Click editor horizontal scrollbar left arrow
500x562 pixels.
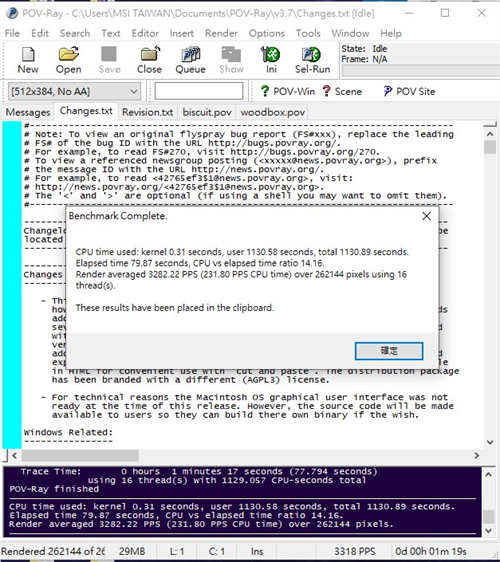click(14, 455)
